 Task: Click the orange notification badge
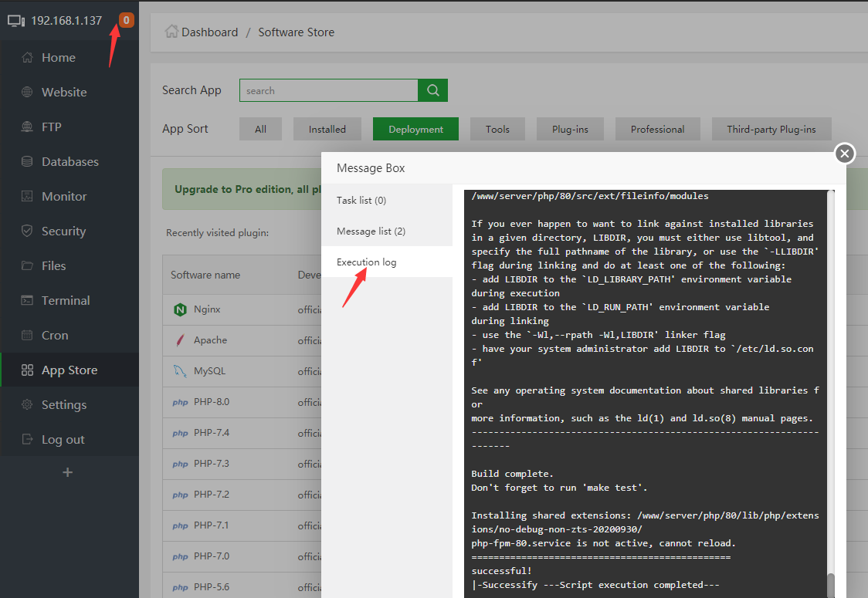coord(126,20)
